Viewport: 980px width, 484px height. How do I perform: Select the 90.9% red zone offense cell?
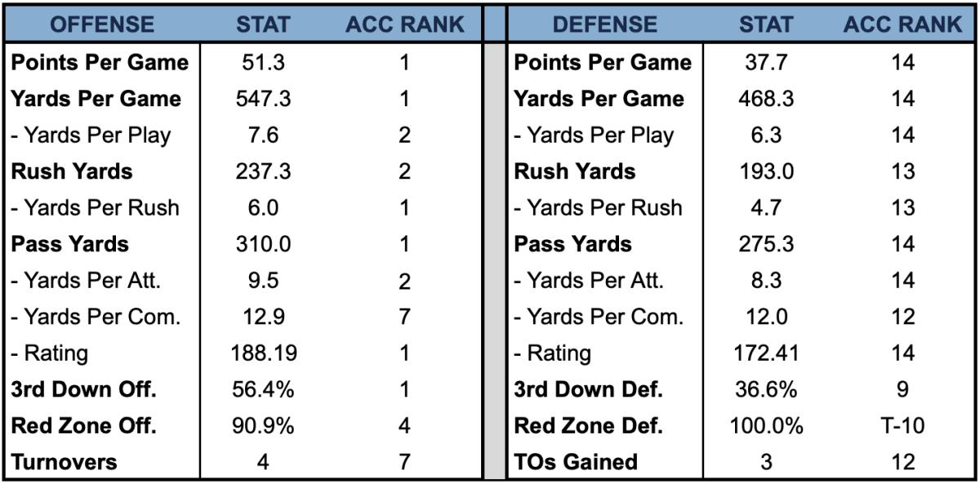coord(263,426)
